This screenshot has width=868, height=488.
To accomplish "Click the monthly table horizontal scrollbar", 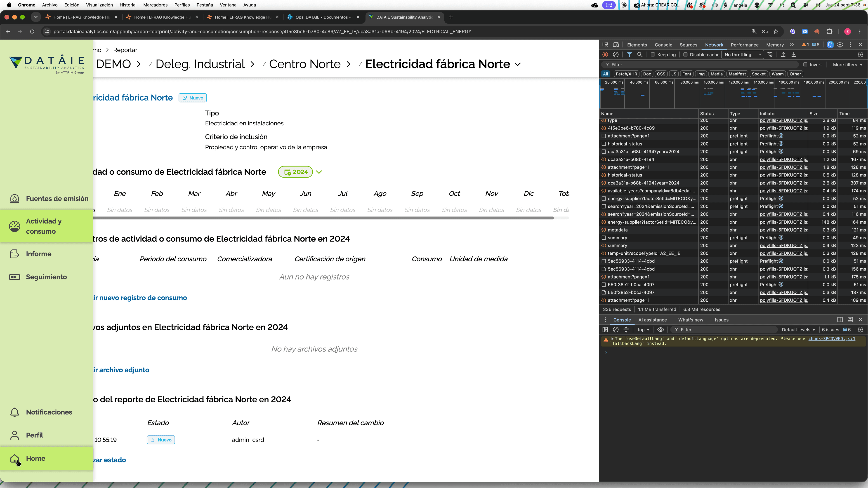I will click(x=323, y=218).
